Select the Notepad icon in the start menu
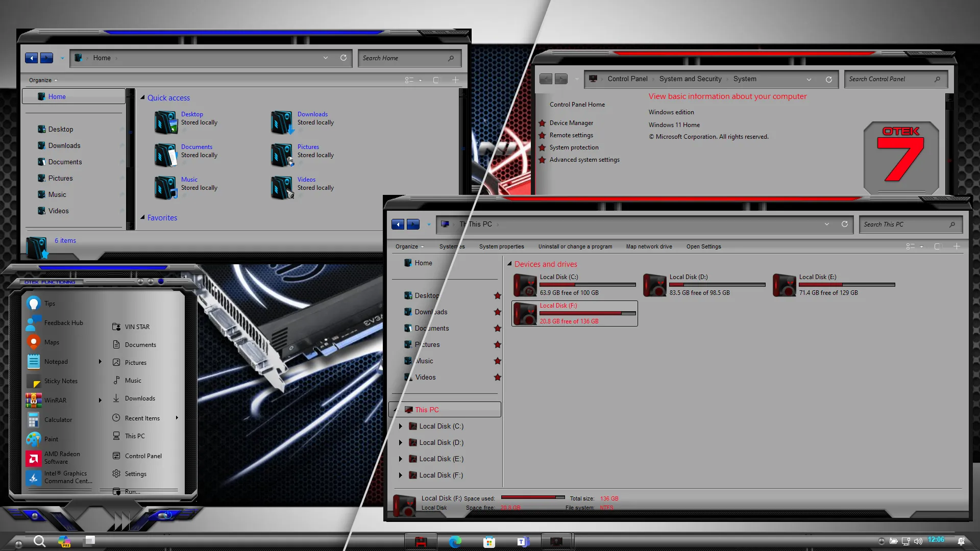980x551 pixels. pos(33,361)
